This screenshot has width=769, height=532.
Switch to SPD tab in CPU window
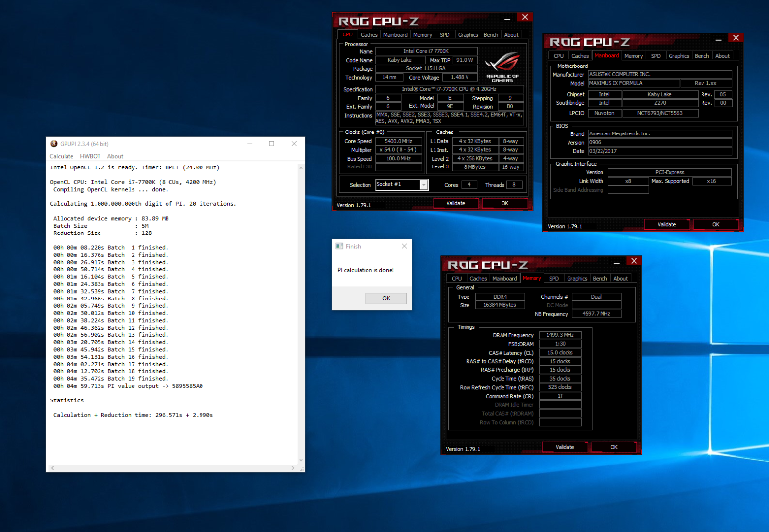click(445, 35)
